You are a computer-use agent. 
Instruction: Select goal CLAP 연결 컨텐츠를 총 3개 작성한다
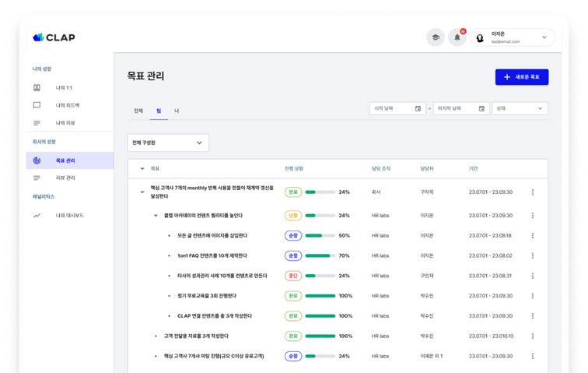(x=215, y=316)
